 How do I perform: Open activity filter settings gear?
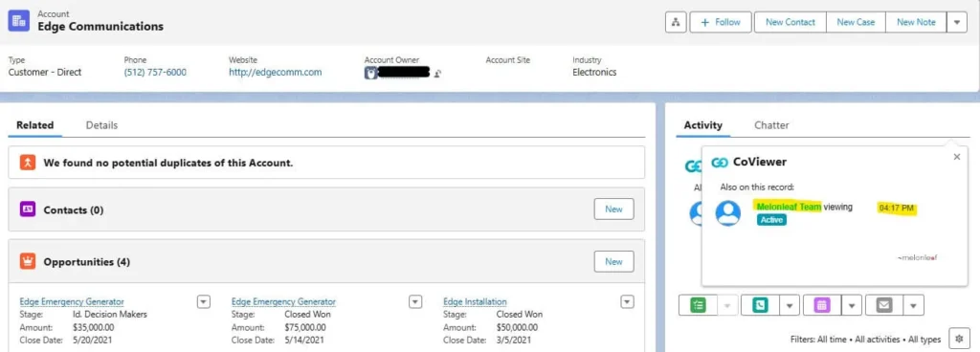pos(959,339)
